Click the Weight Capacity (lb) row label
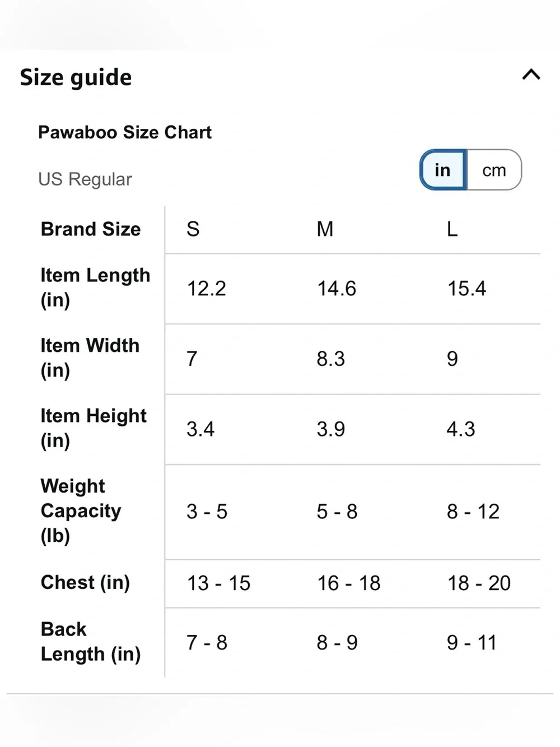Image resolution: width=560 pixels, height=747 pixels. coord(81,511)
